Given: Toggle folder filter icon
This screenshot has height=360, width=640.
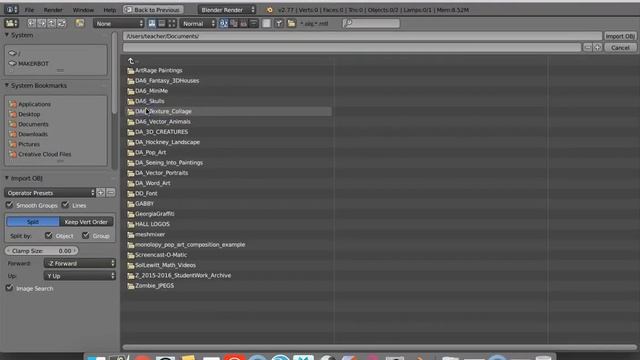Looking at the screenshot, I should (291, 23).
